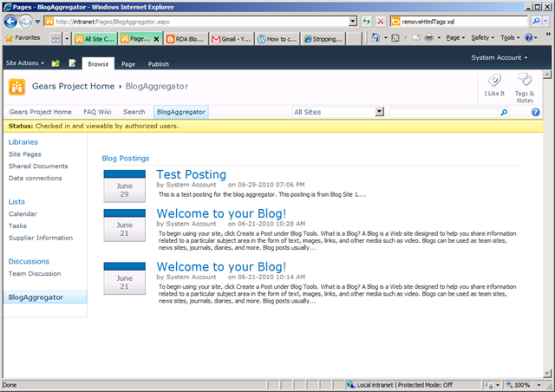The image size is (555, 392).
Task: Open Shared Documents library
Action: pyautogui.click(x=38, y=166)
